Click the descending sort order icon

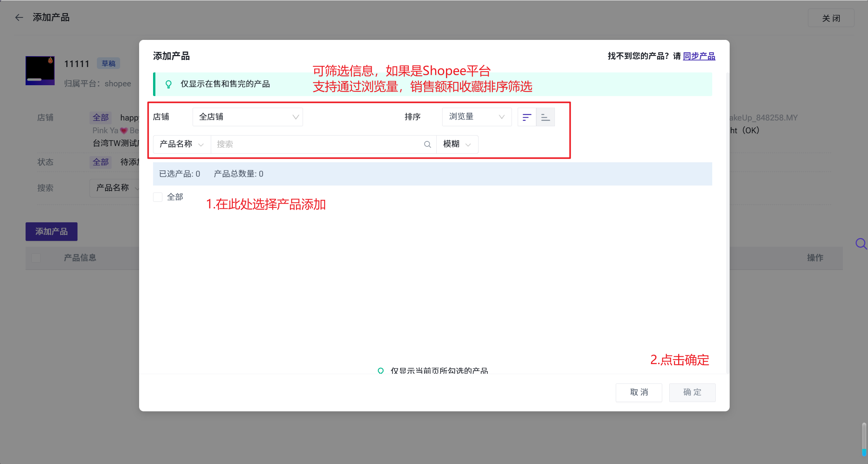[x=527, y=117]
